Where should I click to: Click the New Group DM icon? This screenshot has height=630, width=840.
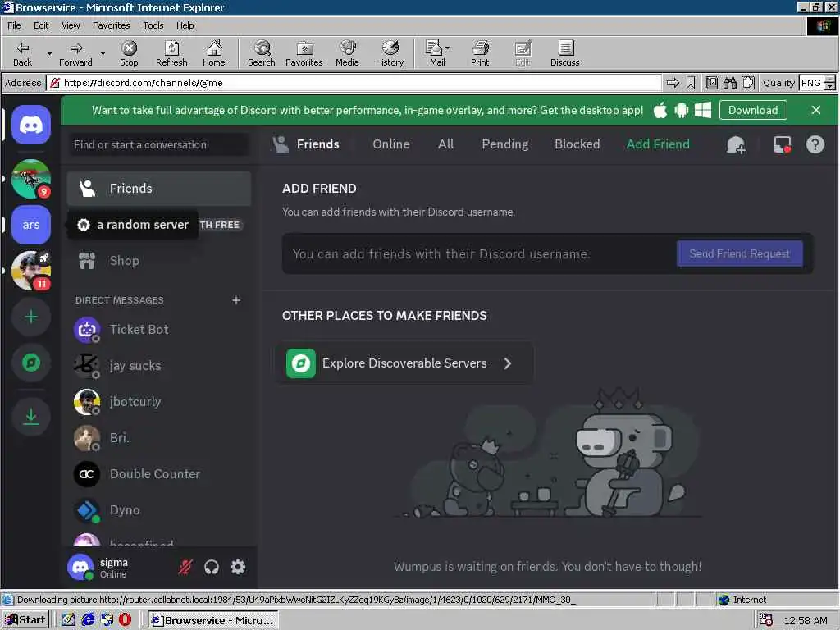coord(736,144)
